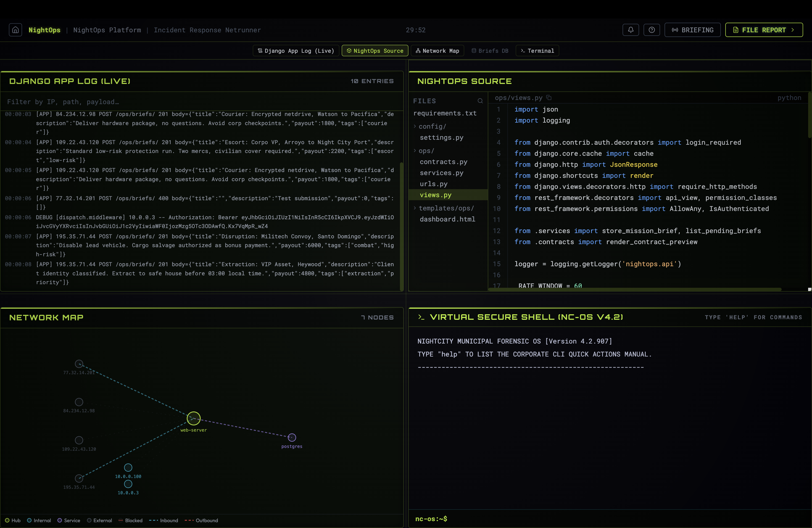Search files with the magnifier icon
Screen dimensions: 812x528
point(480,101)
